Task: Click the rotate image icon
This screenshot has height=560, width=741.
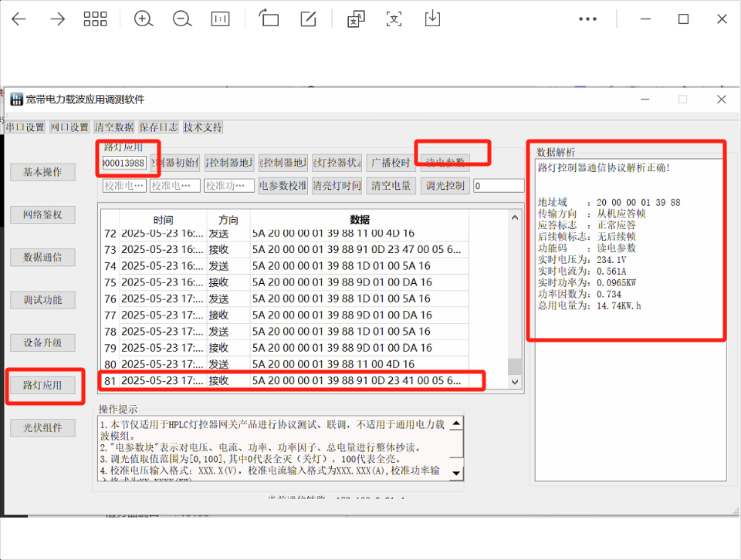Action: point(269,19)
